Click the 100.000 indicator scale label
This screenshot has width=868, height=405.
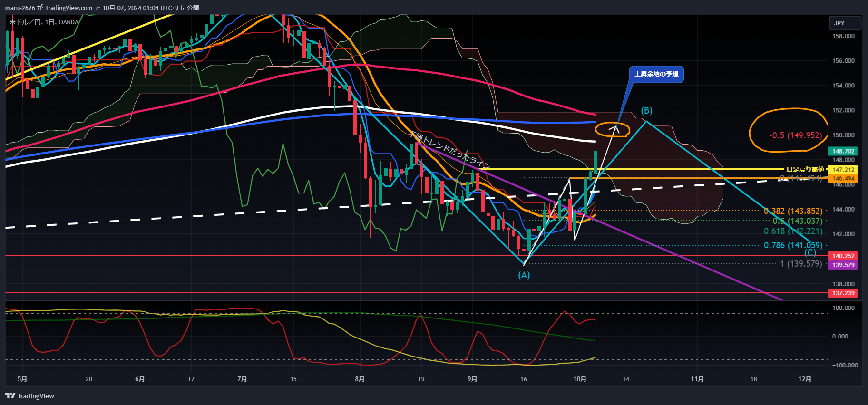pos(843,308)
